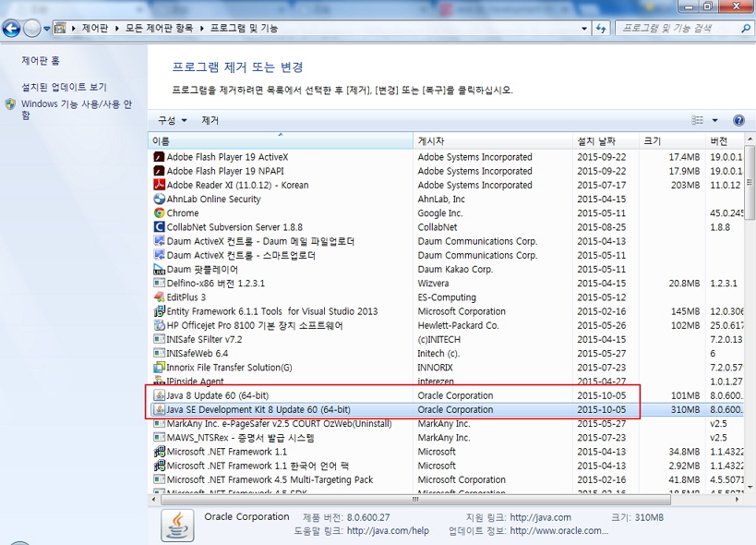Select Daum 메일 파일업로더 icon
The width and height of the screenshot is (756, 545).
click(159, 241)
